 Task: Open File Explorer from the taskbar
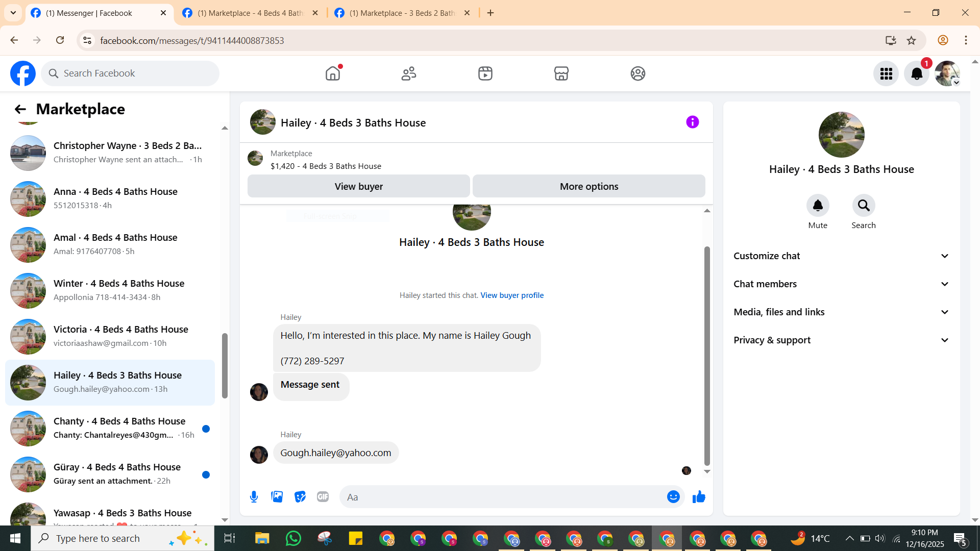(262, 538)
